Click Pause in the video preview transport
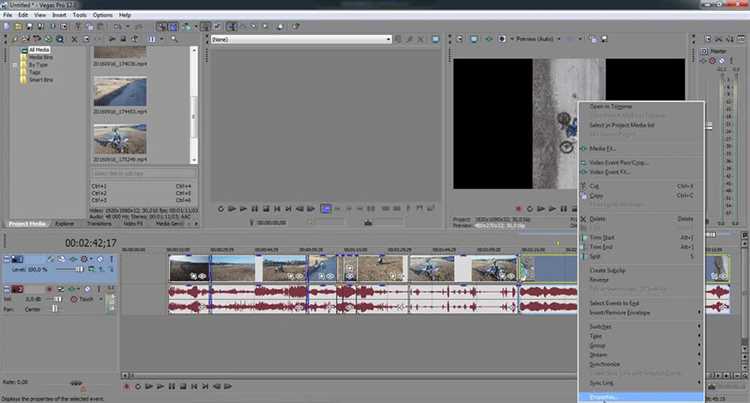 click(563, 209)
